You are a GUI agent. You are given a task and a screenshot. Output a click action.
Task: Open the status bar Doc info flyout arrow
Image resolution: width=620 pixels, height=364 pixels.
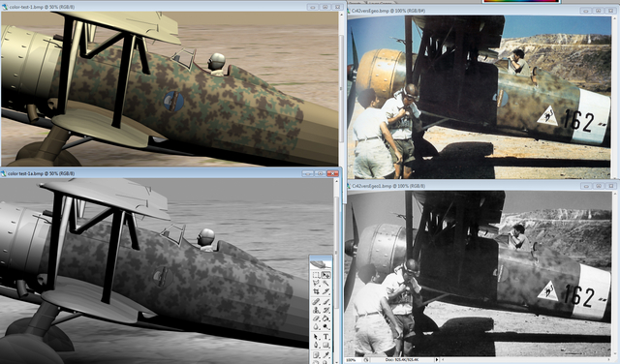[437, 360]
